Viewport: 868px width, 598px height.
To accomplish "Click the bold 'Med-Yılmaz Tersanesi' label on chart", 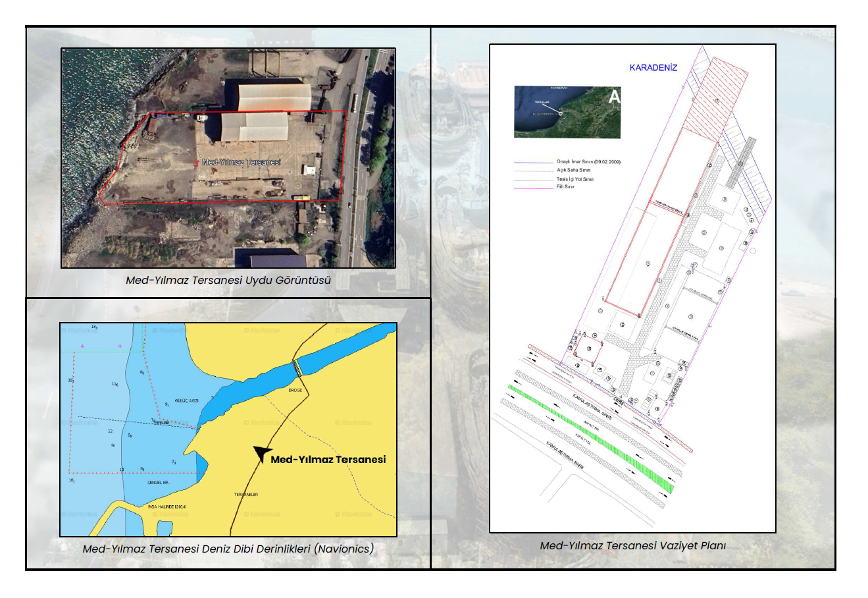I will pyautogui.click(x=328, y=459).
